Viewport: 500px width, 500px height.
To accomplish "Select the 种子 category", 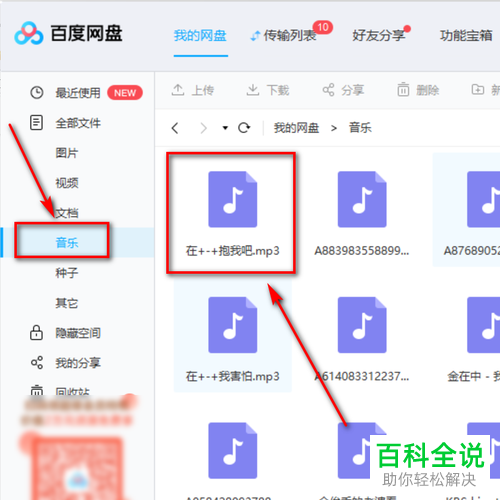I will [67, 273].
